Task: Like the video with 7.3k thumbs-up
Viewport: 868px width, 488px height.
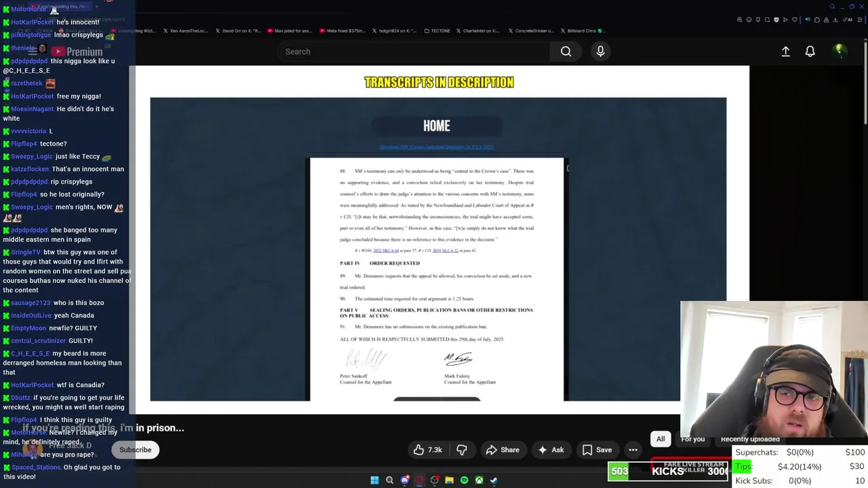Action: [427, 450]
